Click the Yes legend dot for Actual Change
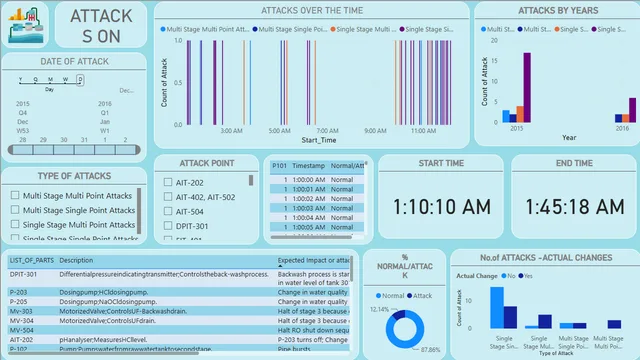The width and height of the screenshot is (640, 360). (x=521, y=276)
